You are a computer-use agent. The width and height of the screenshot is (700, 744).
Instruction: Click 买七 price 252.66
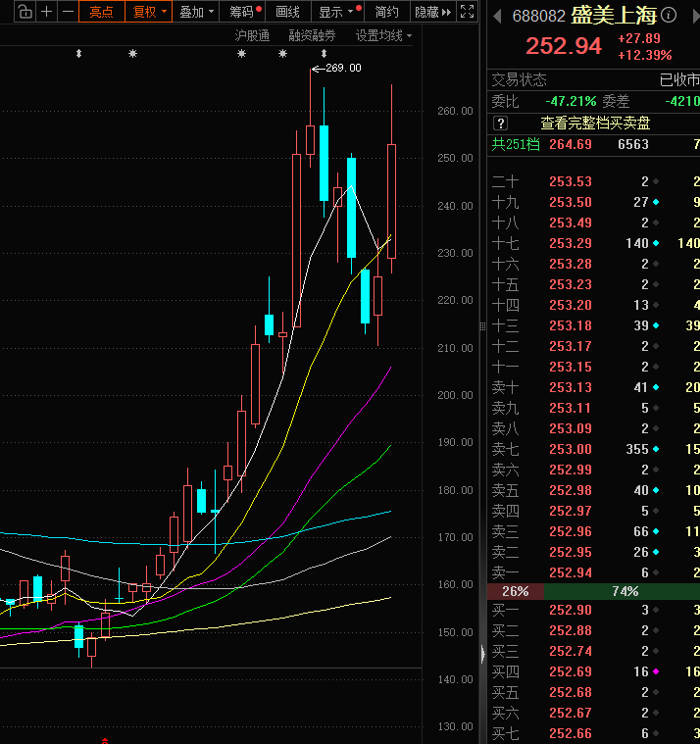[x=571, y=733]
